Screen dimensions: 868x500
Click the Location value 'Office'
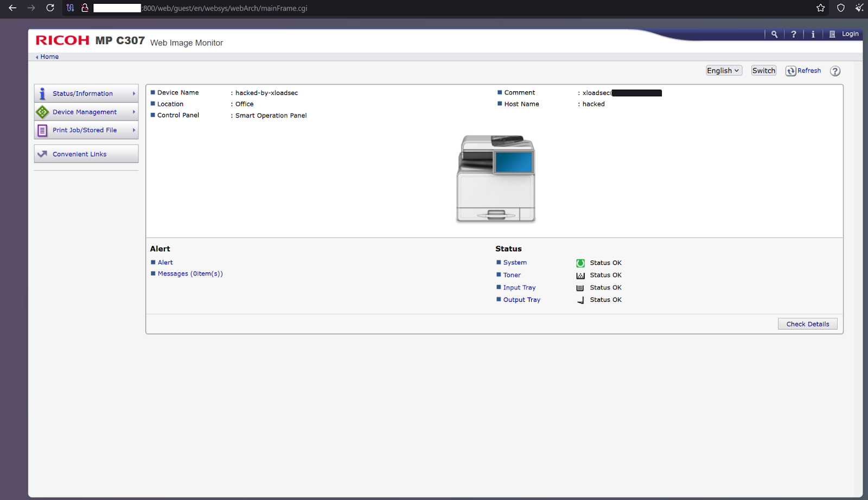pos(244,104)
